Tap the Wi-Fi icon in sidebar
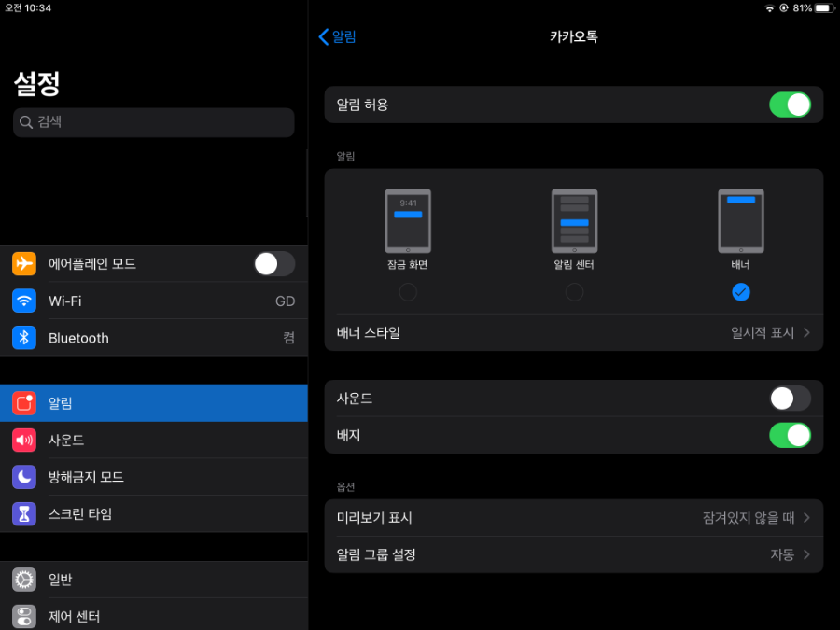Image resolution: width=840 pixels, height=630 pixels. coord(24,301)
